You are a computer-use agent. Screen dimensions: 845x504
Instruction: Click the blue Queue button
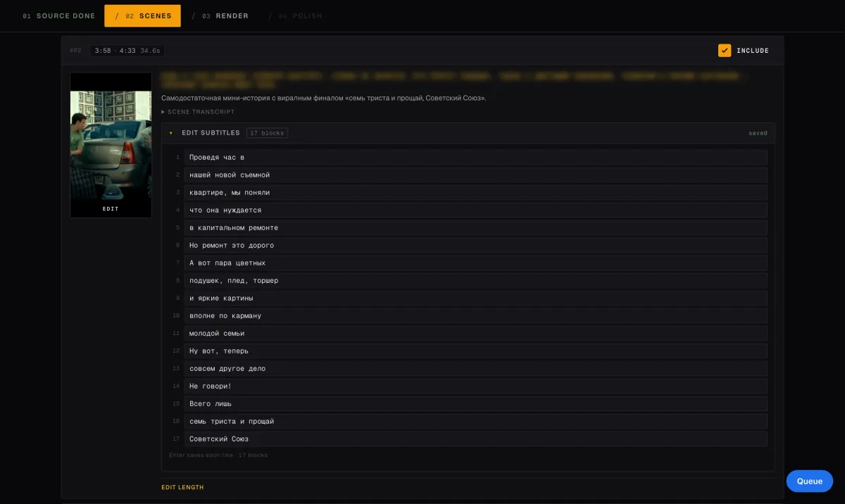pos(810,481)
